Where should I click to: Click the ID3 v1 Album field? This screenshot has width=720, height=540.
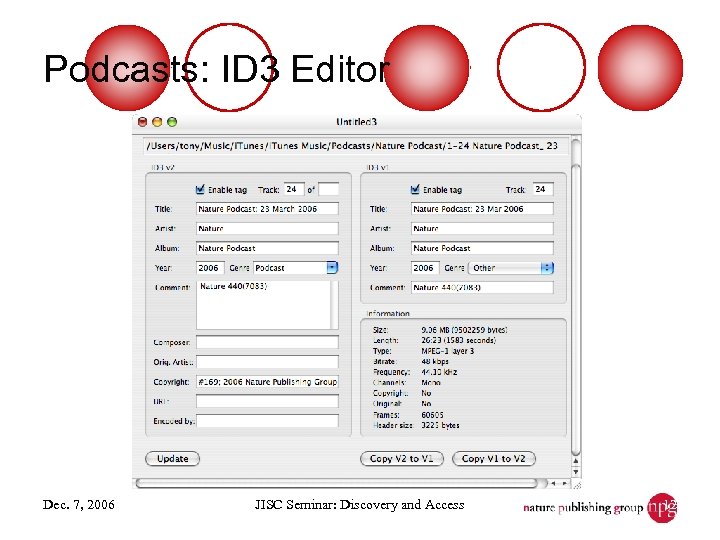pos(482,248)
